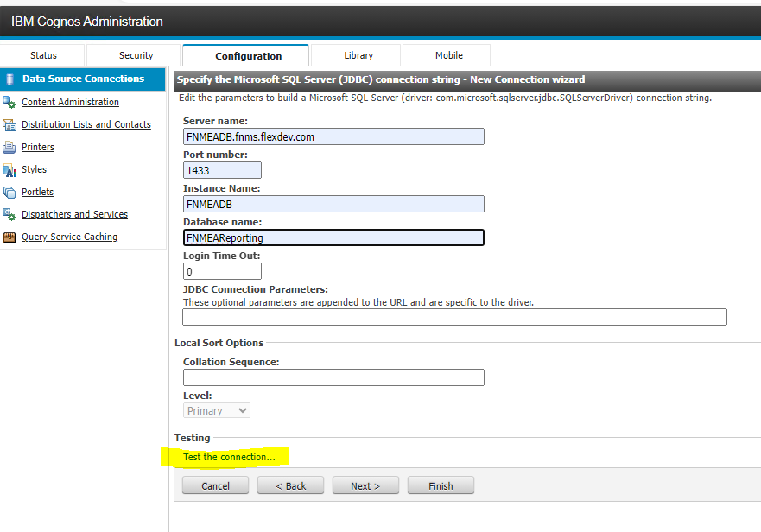Click the JDBC Connection Parameters field
The height and width of the screenshot is (532, 761).
(x=454, y=317)
